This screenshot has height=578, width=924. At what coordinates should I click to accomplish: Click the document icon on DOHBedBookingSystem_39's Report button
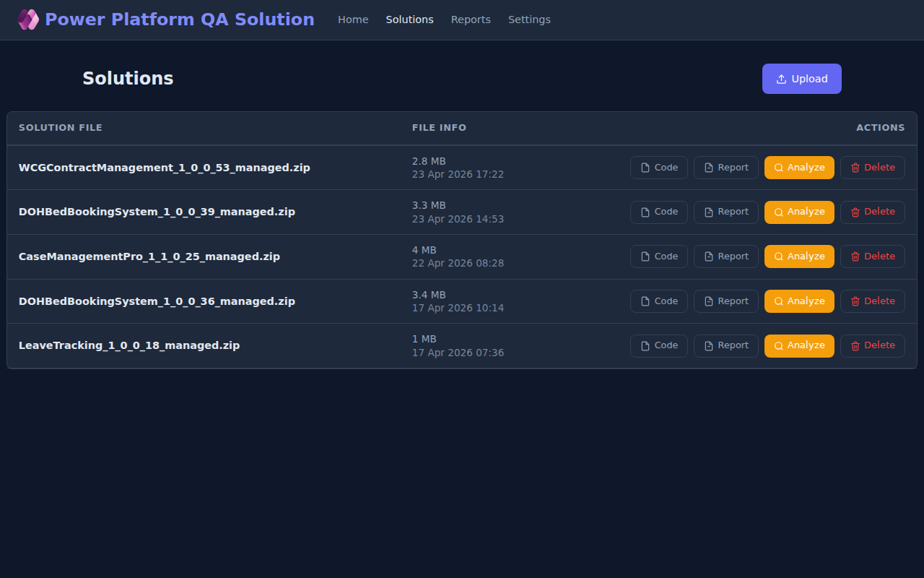click(x=710, y=212)
